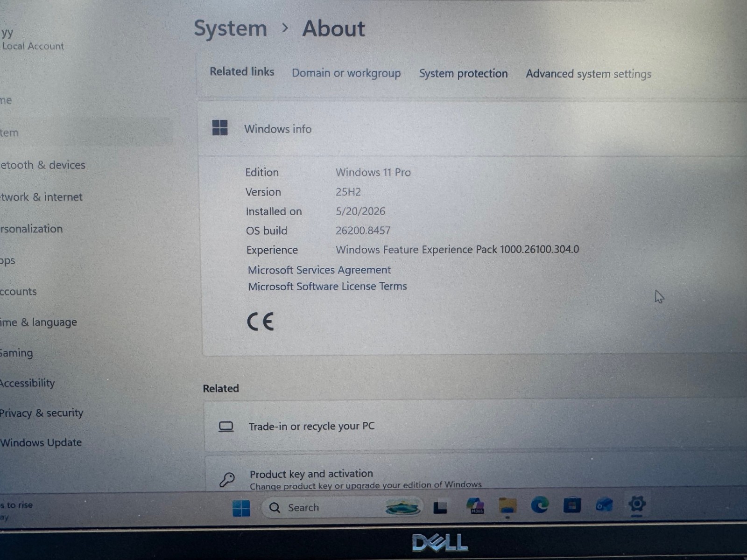
Task: Click the Windows info logo icon
Action: tap(220, 127)
